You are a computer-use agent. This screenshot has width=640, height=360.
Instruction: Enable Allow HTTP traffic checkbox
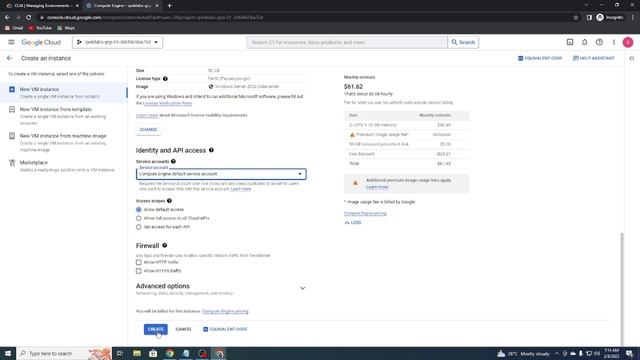pos(139,262)
